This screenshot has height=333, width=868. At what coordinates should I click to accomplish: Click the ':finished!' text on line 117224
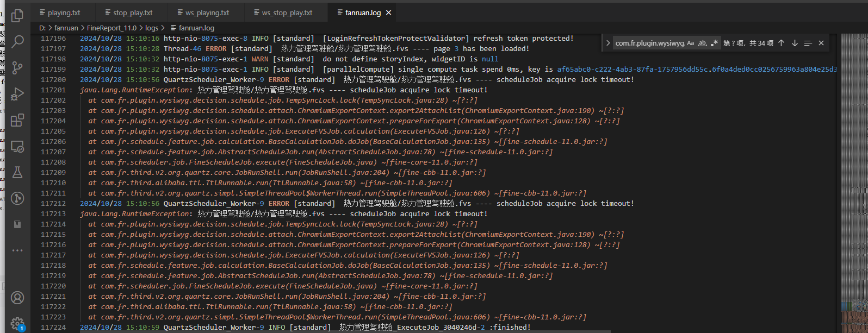tap(510, 328)
